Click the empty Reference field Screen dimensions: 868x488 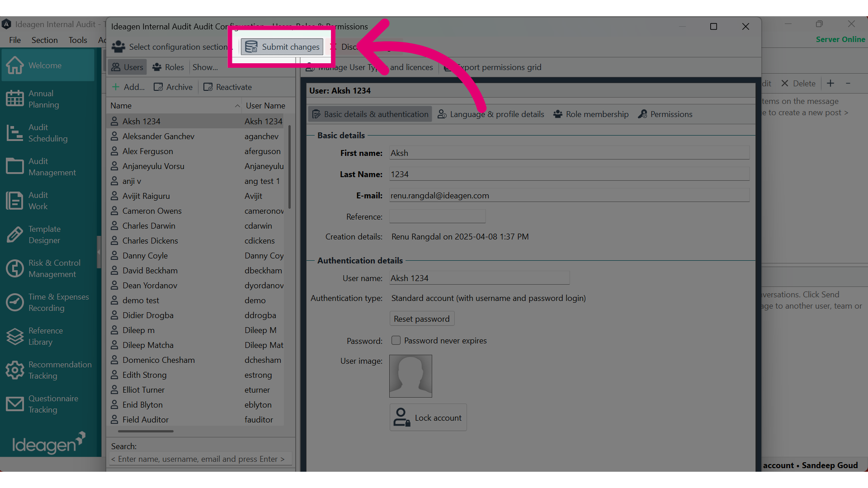[x=437, y=216]
